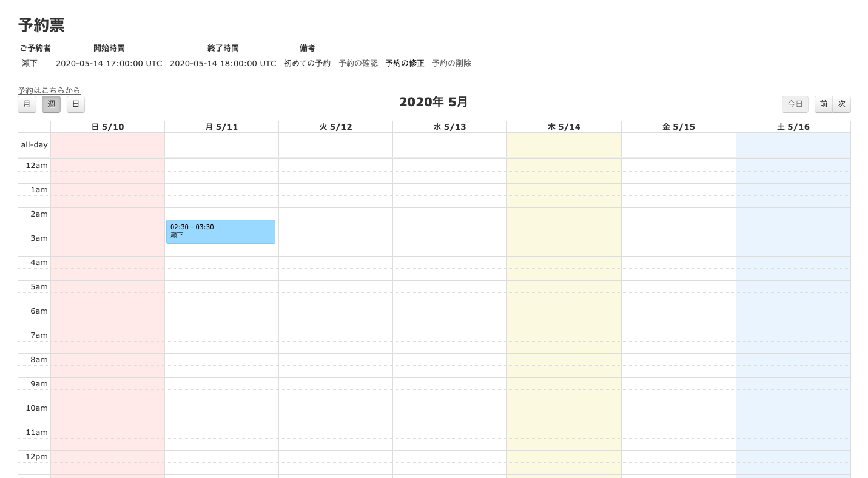Switch calendar to 日 (day) view
The width and height of the screenshot is (868, 478).
point(75,104)
